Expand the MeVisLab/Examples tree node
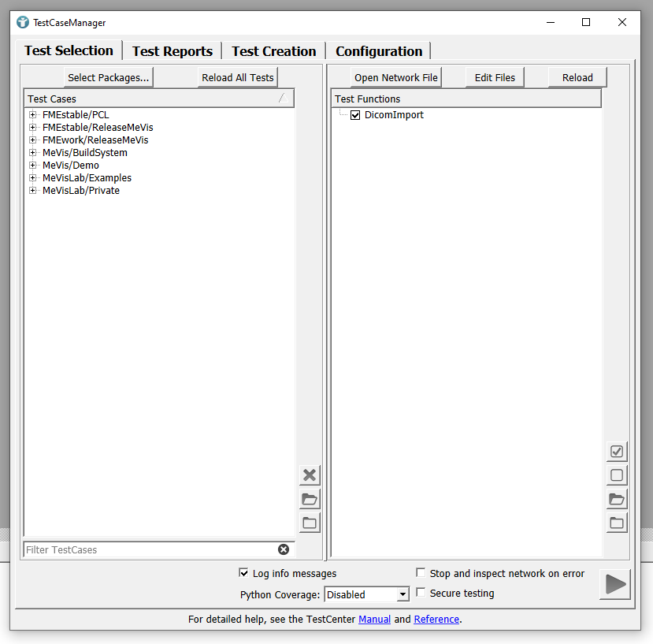This screenshot has height=644, width=653. 33,178
